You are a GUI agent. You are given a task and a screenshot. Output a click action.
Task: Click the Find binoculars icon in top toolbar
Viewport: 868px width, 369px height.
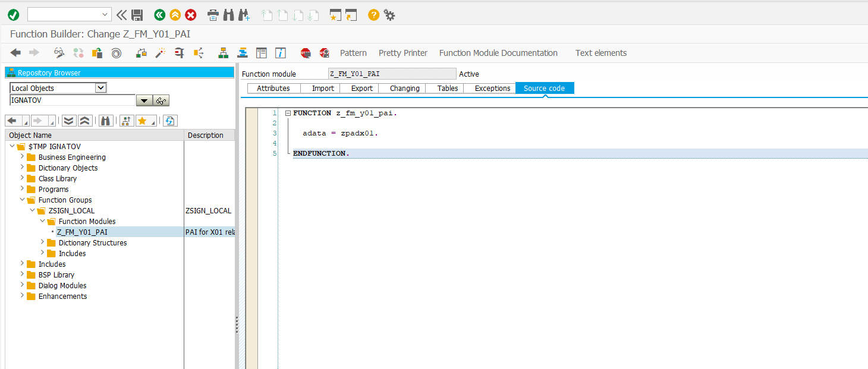(x=228, y=15)
